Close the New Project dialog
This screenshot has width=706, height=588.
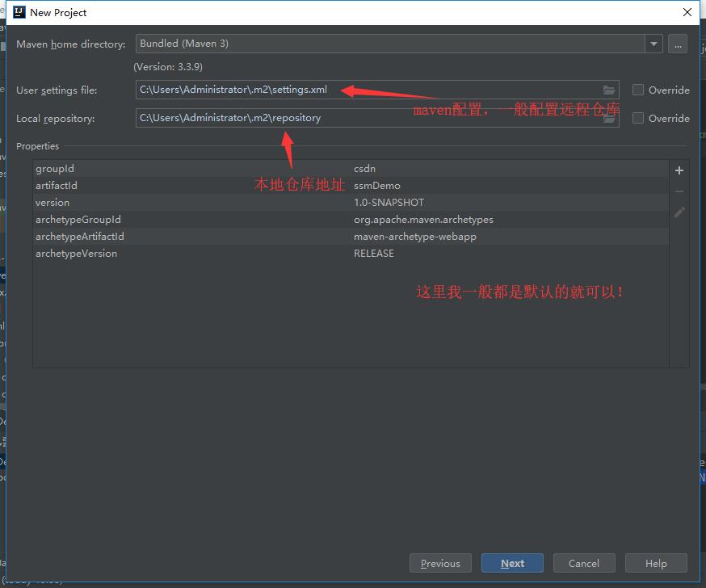[x=687, y=12]
